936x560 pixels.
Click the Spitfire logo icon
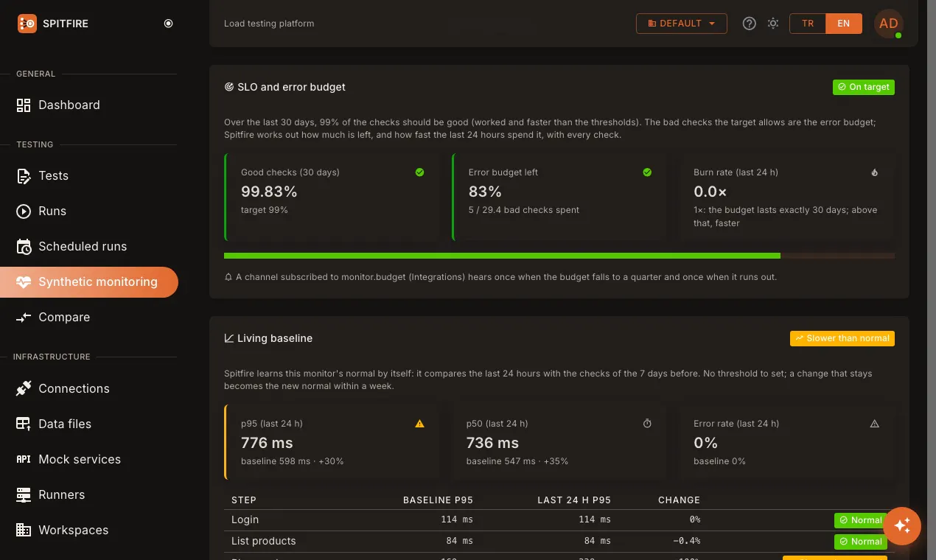pos(27,24)
